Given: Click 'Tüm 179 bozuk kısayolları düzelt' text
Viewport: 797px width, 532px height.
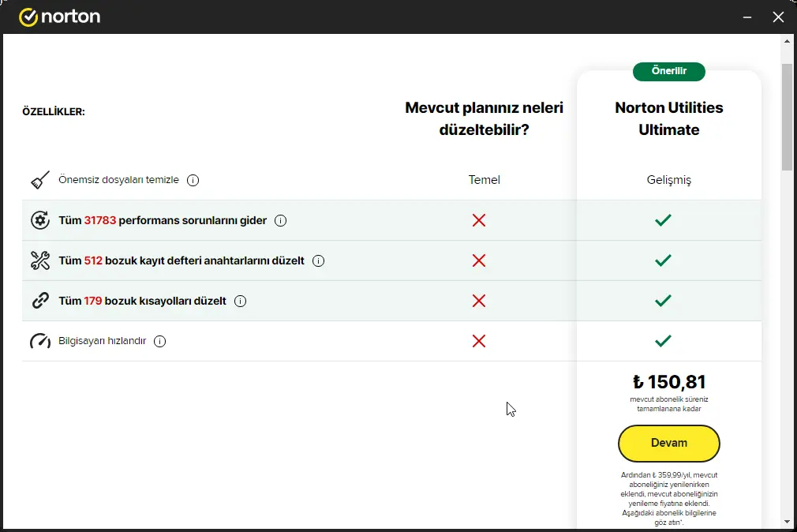Looking at the screenshot, I should [142, 301].
